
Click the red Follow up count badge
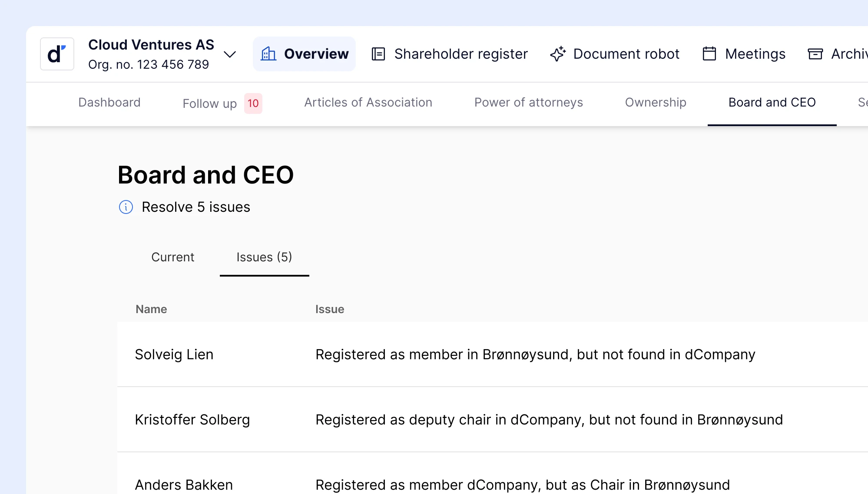pos(253,103)
